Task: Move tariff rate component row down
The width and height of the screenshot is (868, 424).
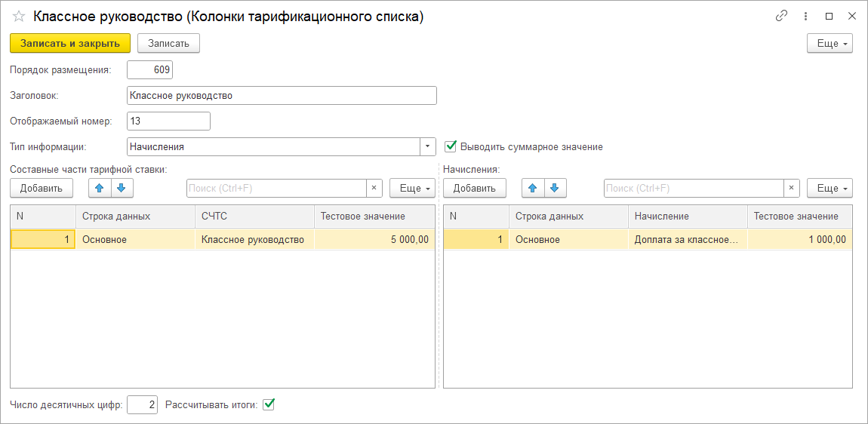Action: pyautogui.click(x=120, y=188)
